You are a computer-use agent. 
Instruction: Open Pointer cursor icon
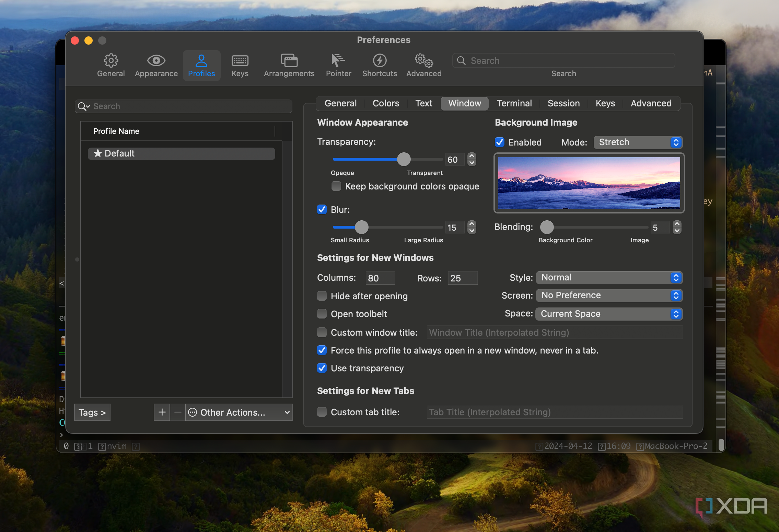point(338,60)
